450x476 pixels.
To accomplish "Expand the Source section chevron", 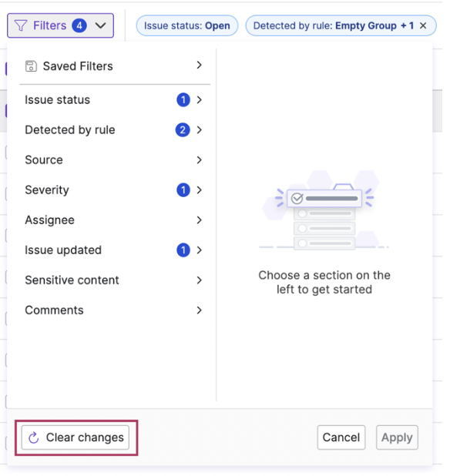I will coord(200,160).
